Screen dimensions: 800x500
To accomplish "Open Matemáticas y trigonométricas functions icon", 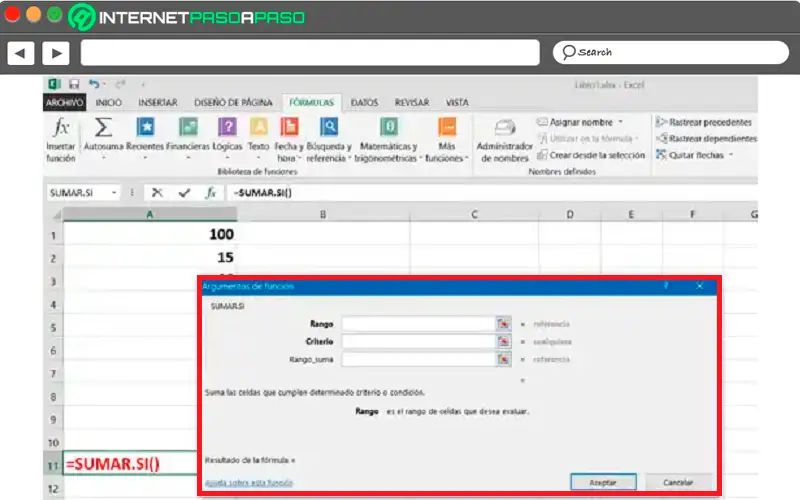I will click(x=389, y=127).
